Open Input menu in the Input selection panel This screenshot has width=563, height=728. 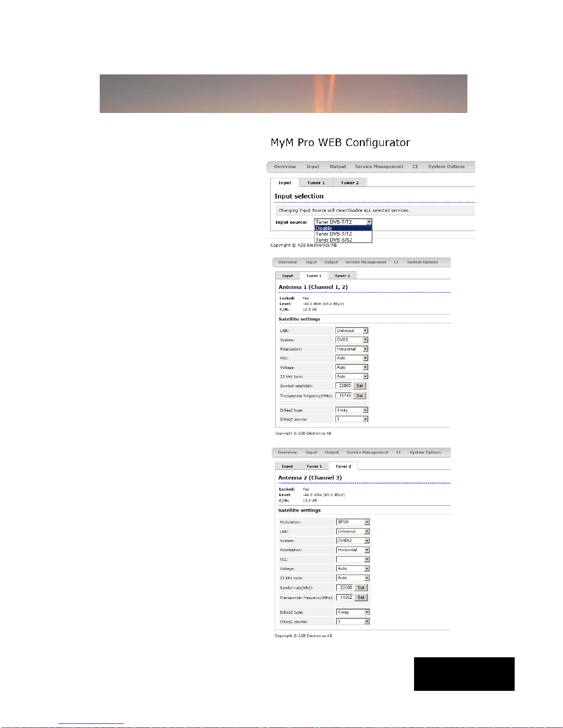pos(313,167)
